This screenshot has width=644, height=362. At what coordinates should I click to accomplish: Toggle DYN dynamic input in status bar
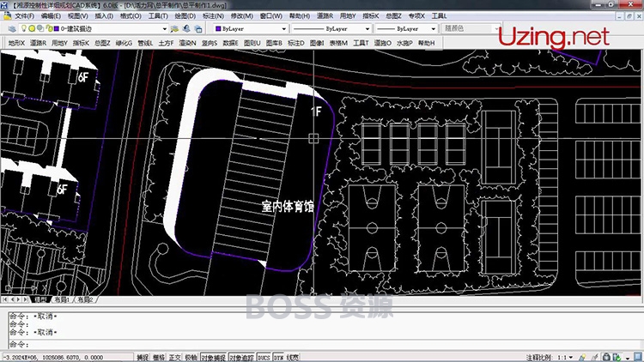[x=278, y=358]
